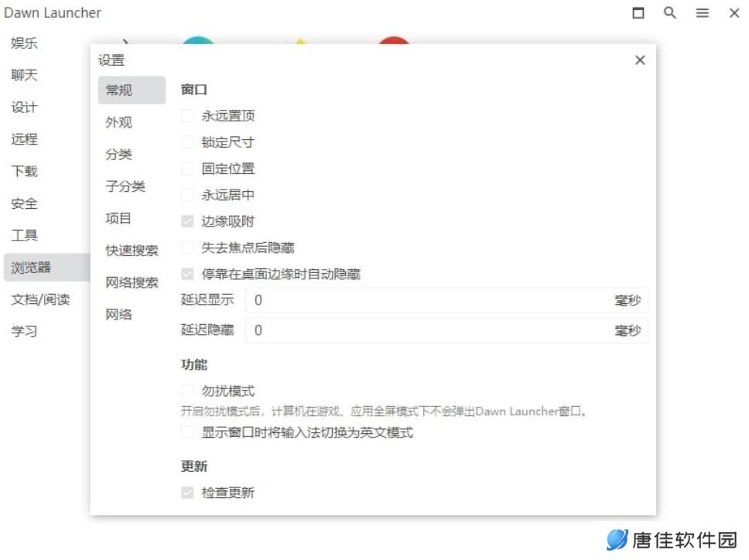
Task: Click the 更新 section heading
Action: pyautogui.click(x=194, y=466)
